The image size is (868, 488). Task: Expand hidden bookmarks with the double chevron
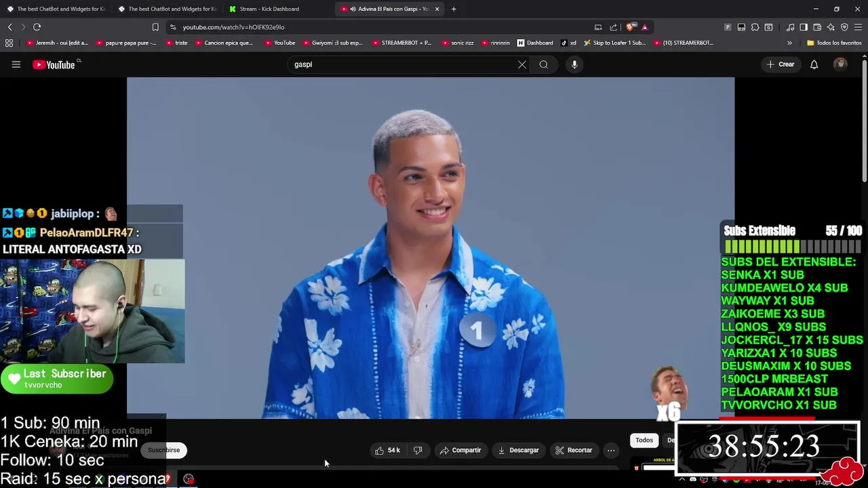[789, 43]
